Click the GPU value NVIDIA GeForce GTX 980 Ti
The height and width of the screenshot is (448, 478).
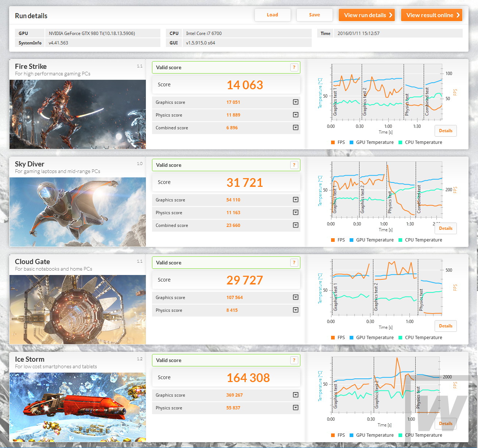coord(92,33)
